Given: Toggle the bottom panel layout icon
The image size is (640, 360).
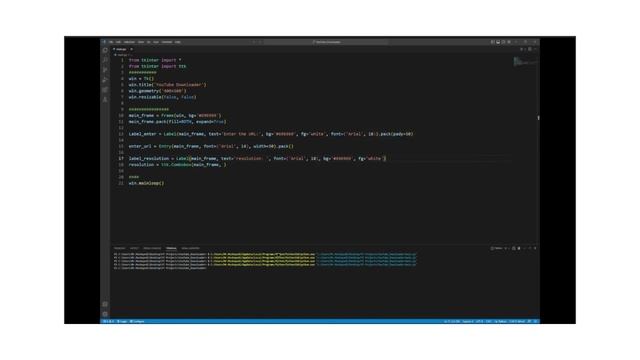Looking at the screenshot, I should coord(498,42).
